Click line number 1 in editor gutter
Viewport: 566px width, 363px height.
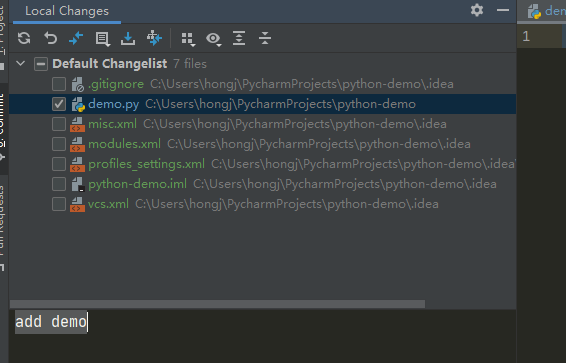pyautogui.click(x=526, y=36)
